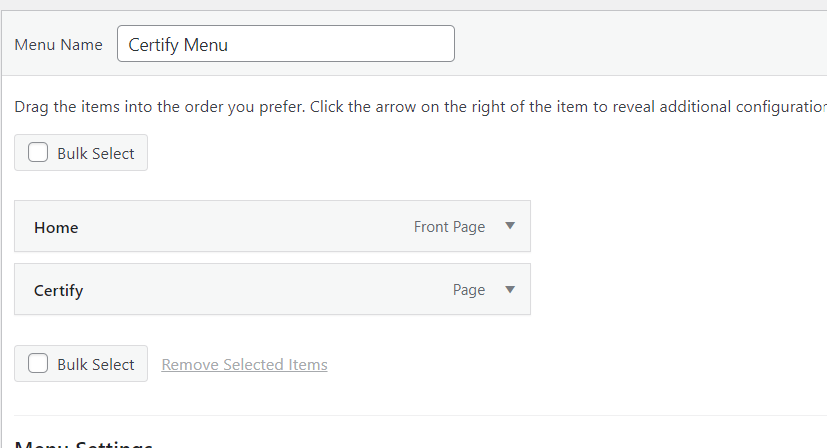Click the "Front Page" type label
The width and height of the screenshot is (827, 448).
tap(449, 227)
